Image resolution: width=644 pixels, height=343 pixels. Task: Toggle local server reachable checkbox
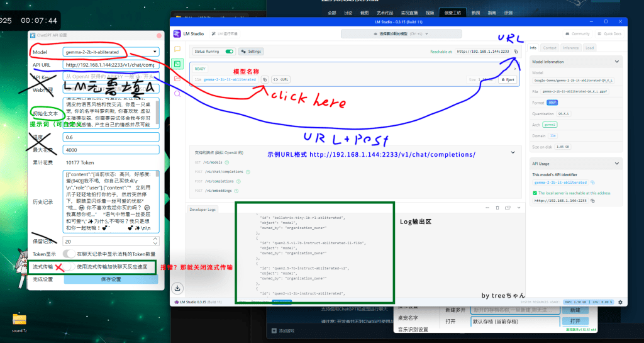point(535,193)
